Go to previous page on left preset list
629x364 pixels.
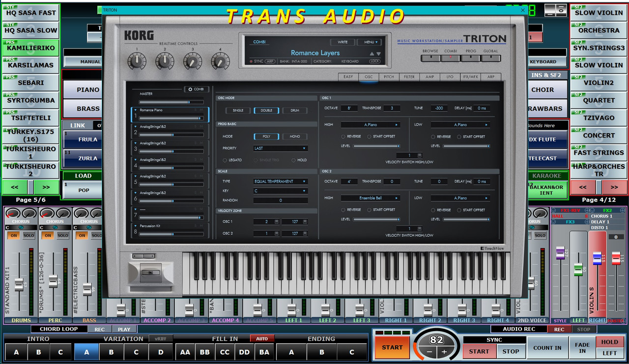(15, 187)
